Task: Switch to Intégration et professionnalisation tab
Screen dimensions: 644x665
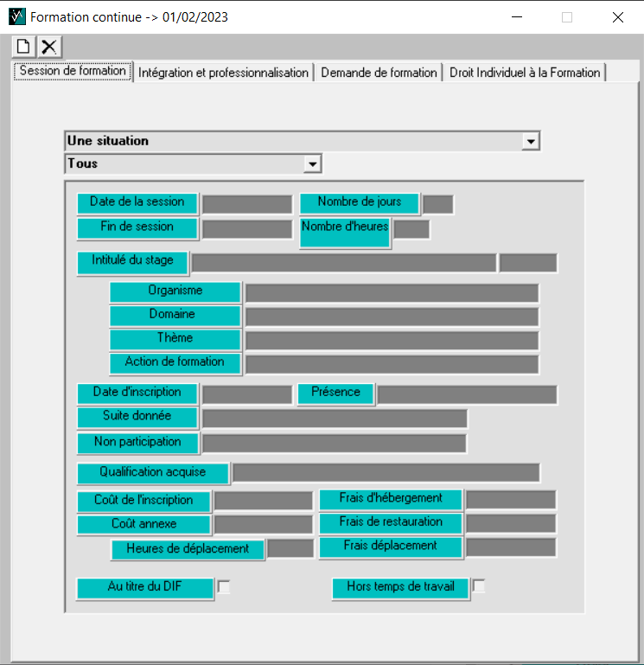Action: (x=223, y=73)
